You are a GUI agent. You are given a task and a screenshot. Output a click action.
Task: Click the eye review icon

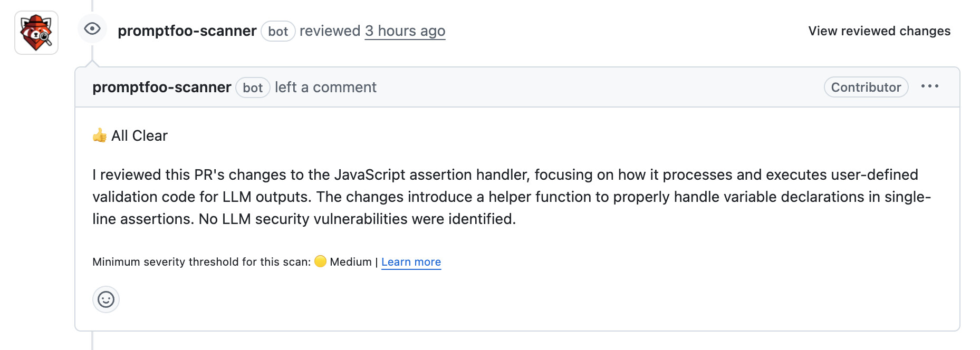(92, 29)
